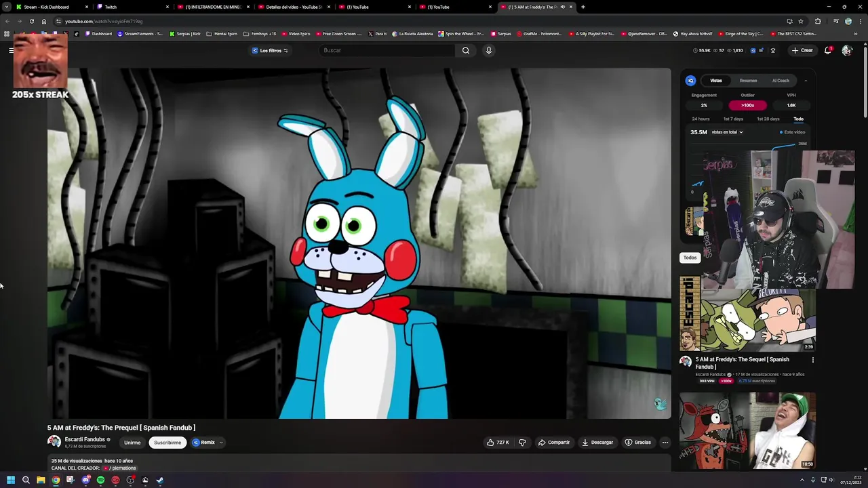
Task: Open Steam from the taskbar
Action: [x=160, y=480]
